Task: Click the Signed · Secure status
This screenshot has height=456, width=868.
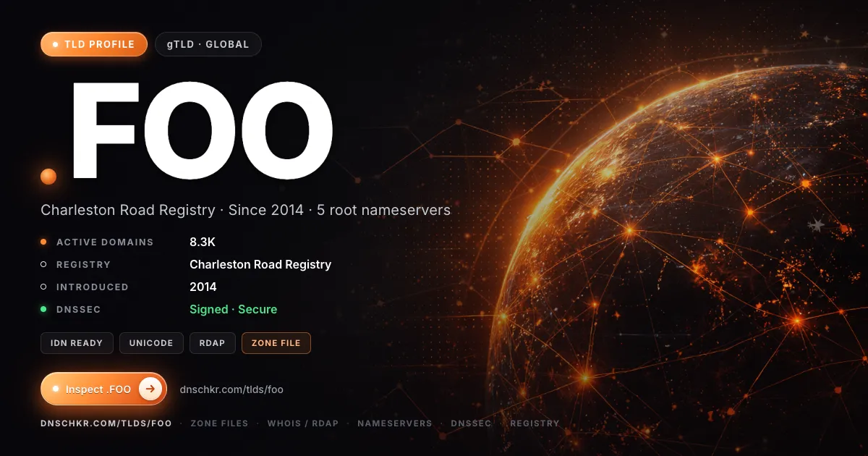Action: (x=233, y=310)
